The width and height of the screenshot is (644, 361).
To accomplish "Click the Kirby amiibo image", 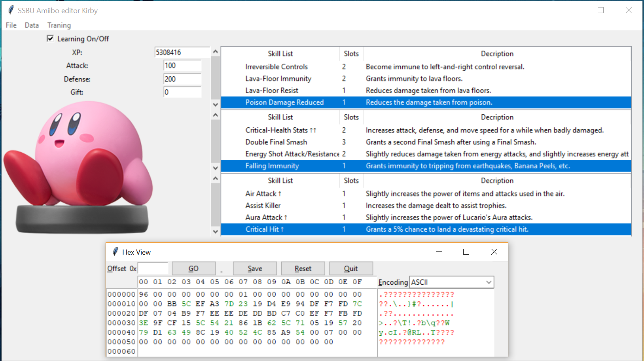I will tap(78, 168).
